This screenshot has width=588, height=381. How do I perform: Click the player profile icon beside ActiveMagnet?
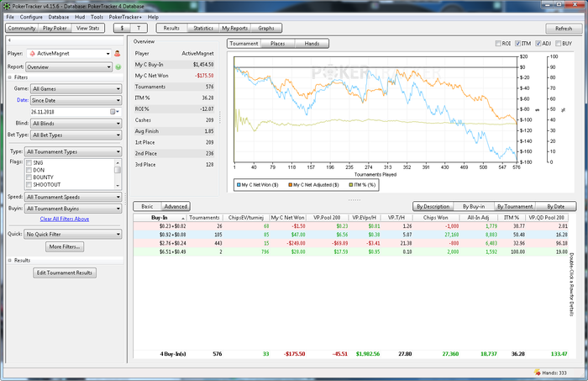point(118,54)
